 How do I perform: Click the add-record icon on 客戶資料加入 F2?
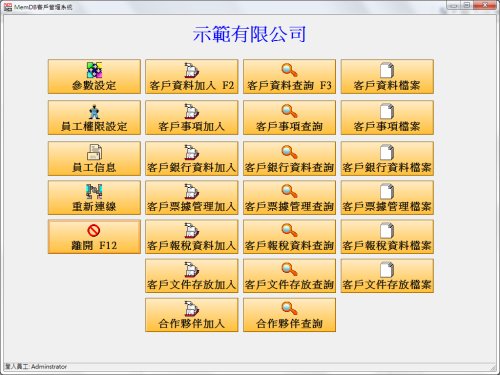point(192,70)
